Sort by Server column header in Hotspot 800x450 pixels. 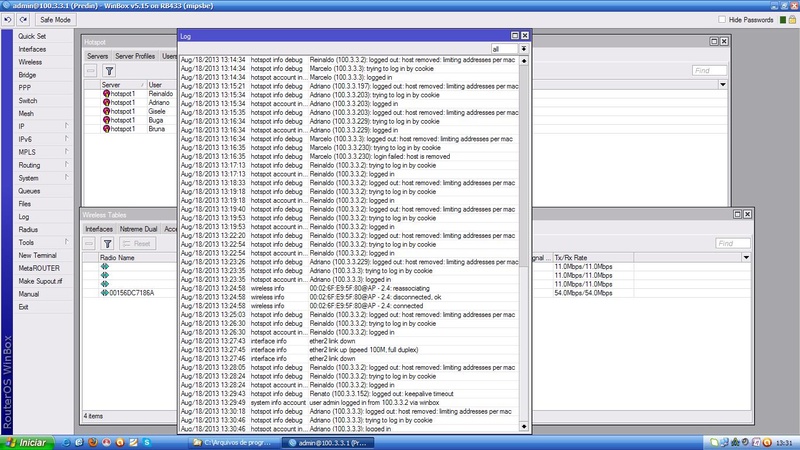[x=122, y=85]
